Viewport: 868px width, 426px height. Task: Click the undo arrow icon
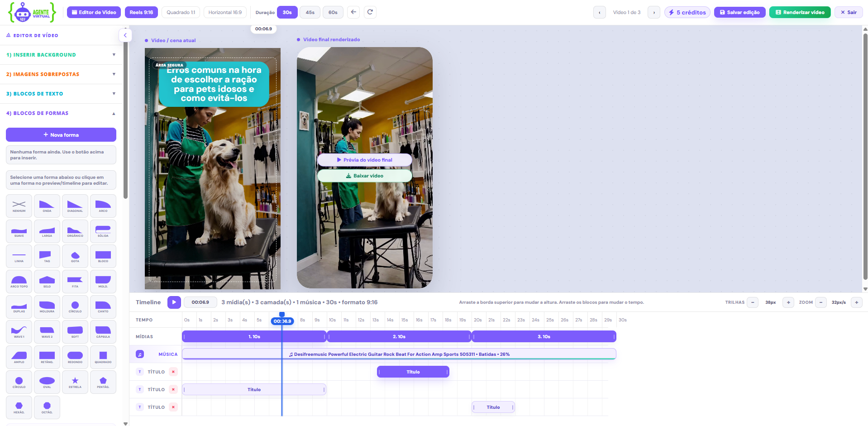353,12
